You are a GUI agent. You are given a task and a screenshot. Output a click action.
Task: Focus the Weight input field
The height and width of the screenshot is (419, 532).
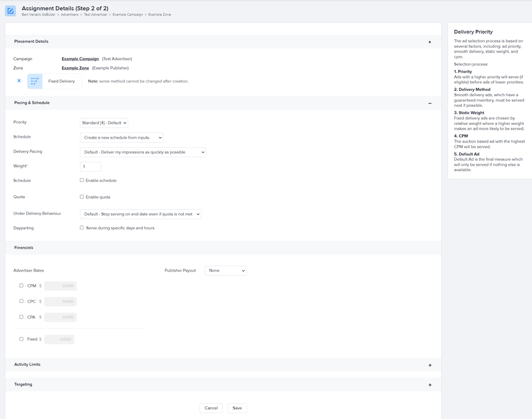coord(90,166)
